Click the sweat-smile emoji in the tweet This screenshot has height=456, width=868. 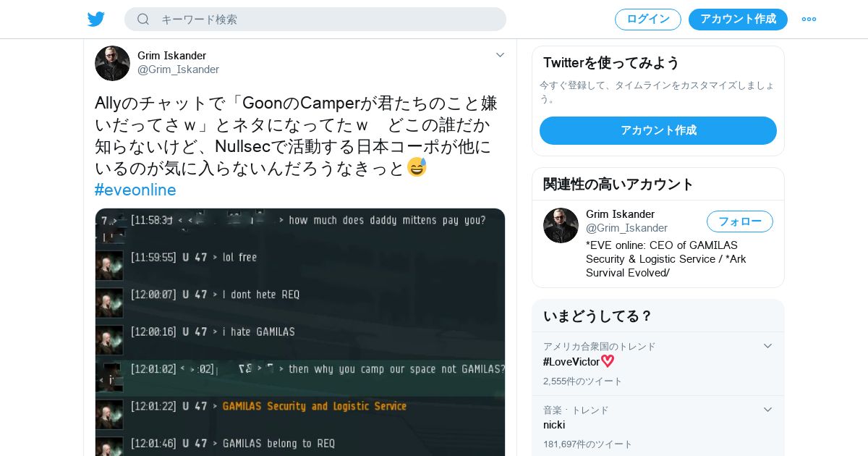point(417,167)
